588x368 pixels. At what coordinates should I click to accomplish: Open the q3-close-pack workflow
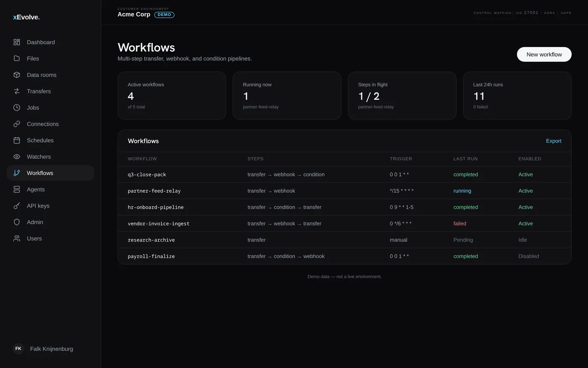147,175
